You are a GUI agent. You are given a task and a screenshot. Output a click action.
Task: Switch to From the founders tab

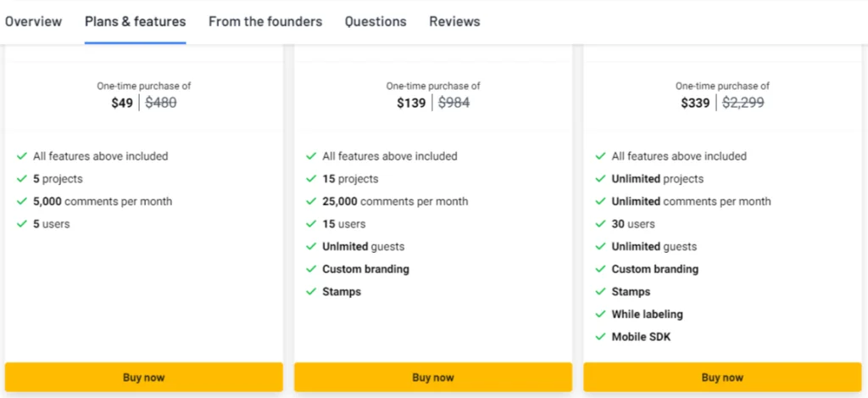point(265,21)
